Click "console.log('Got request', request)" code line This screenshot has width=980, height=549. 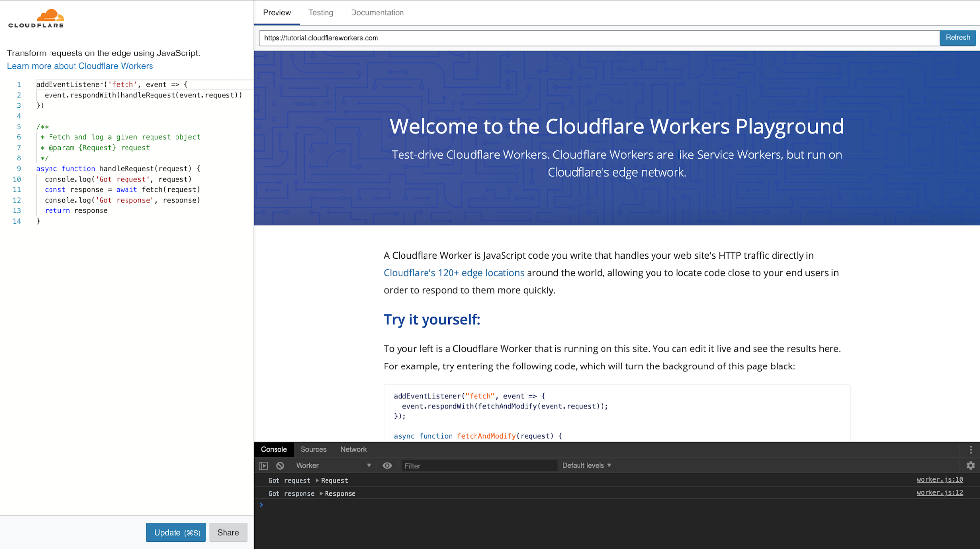[x=118, y=180]
